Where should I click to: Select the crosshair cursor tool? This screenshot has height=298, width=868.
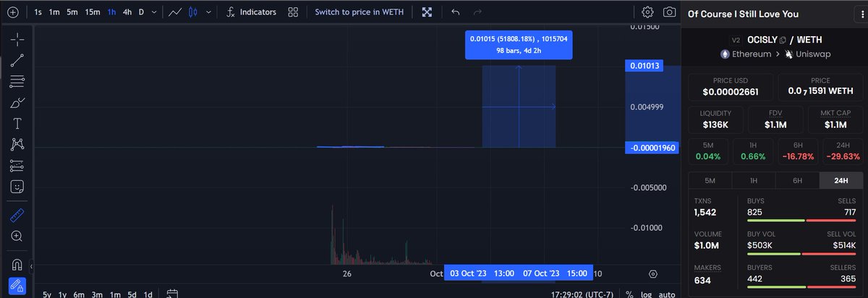(17, 39)
